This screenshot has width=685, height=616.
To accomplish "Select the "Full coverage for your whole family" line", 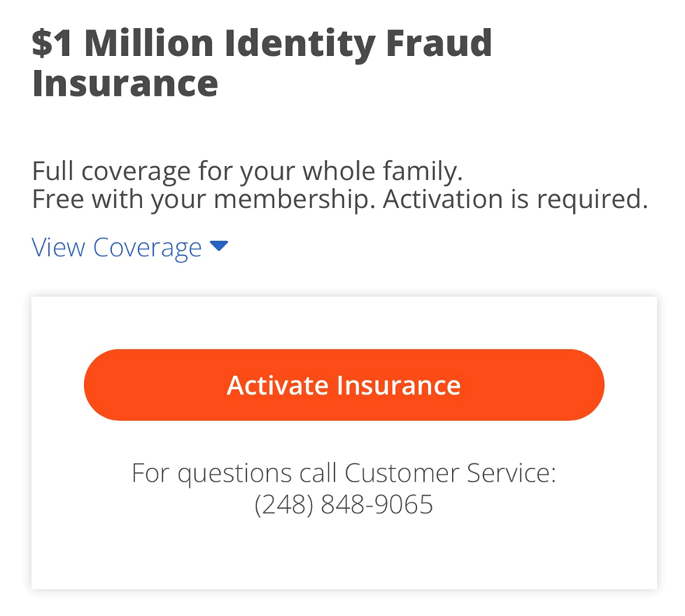I will pos(247,170).
